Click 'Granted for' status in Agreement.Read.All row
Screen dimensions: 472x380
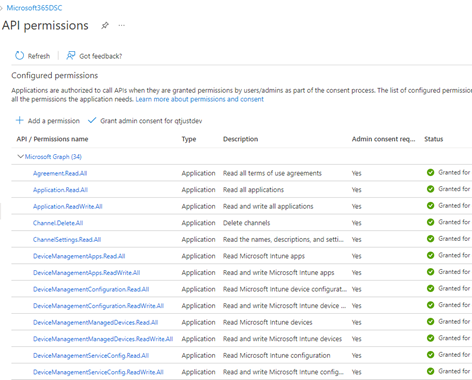[x=454, y=172]
